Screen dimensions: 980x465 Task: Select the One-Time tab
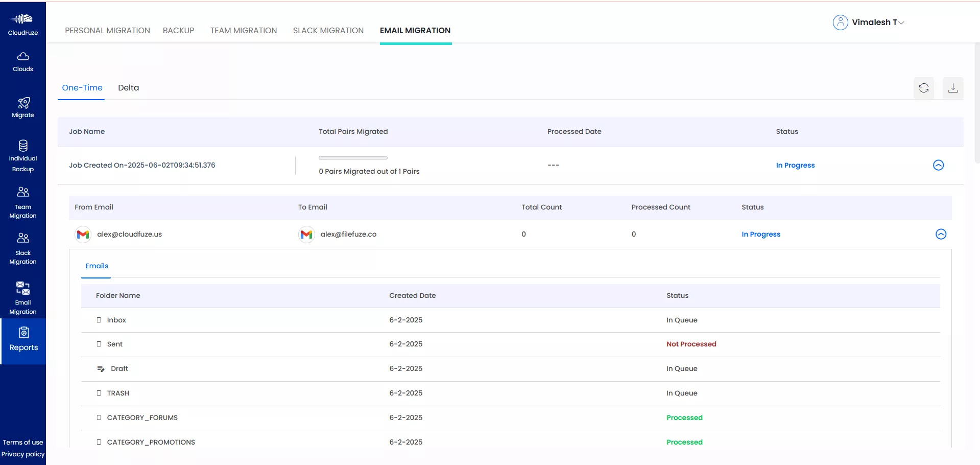82,88
